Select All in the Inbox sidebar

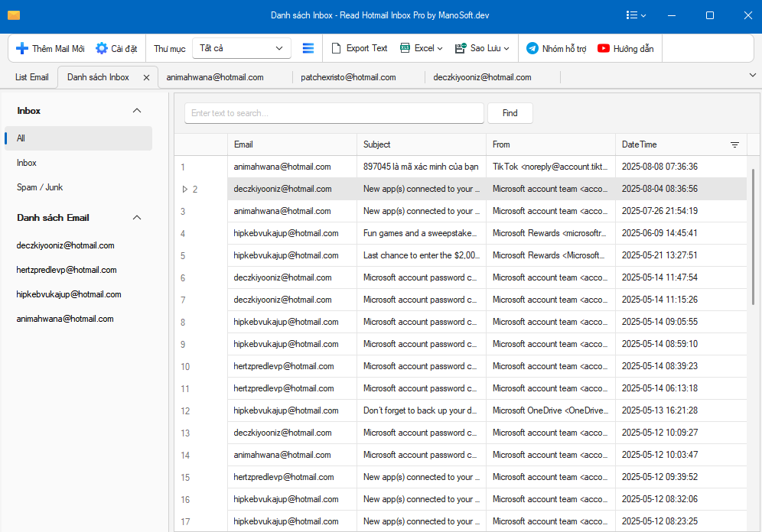[x=78, y=138]
